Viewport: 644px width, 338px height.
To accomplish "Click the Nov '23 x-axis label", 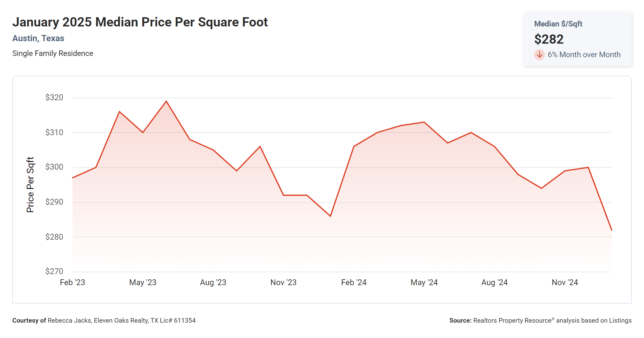I will click(283, 282).
